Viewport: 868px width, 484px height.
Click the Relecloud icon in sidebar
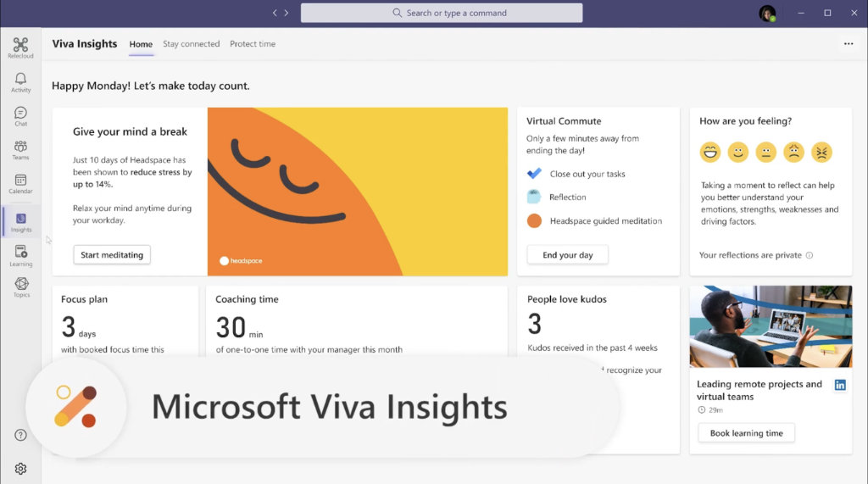(x=20, y=47)
